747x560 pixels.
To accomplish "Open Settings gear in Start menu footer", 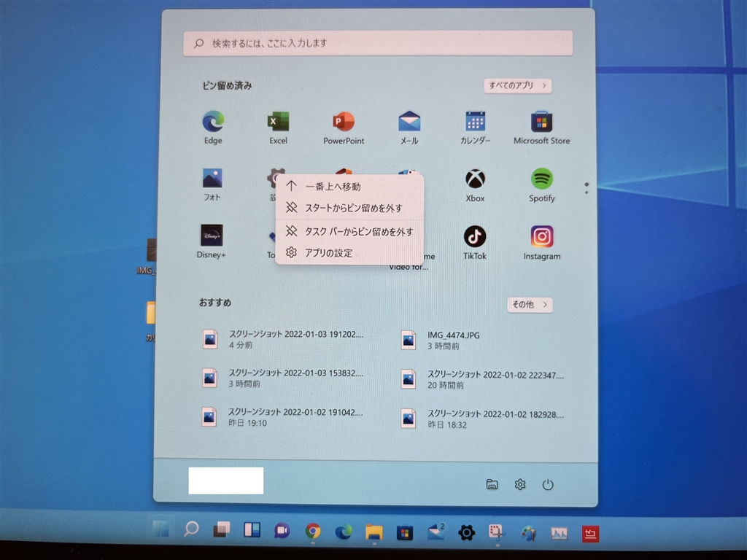I will [x=519, y=484].
